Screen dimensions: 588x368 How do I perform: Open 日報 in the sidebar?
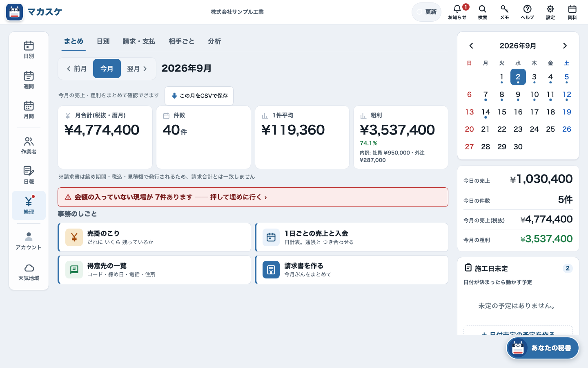[29, 175]
